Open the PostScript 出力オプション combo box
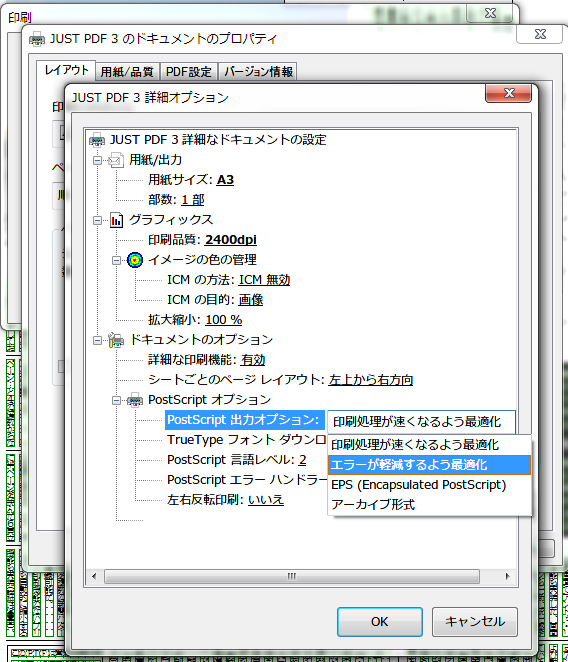The width and height of the screenshot is (568, 662). (421, 421)
